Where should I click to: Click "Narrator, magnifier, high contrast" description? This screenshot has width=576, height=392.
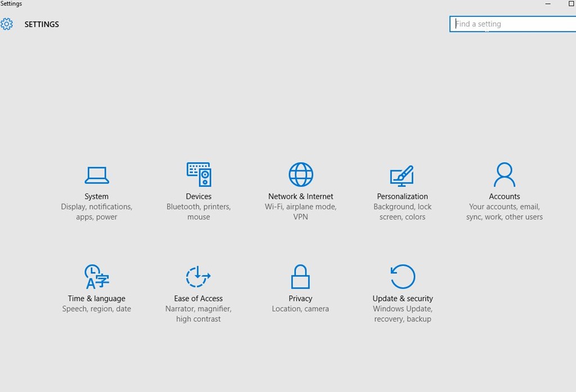199,314
